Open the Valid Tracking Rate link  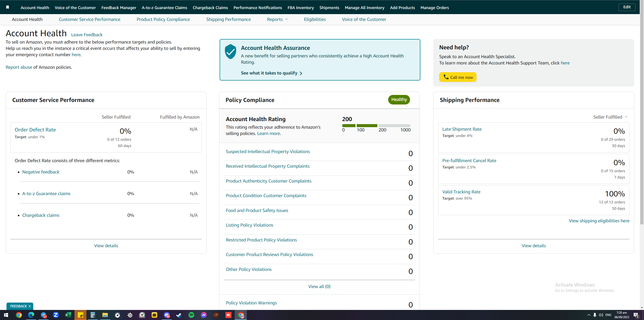tap(461, 192)
